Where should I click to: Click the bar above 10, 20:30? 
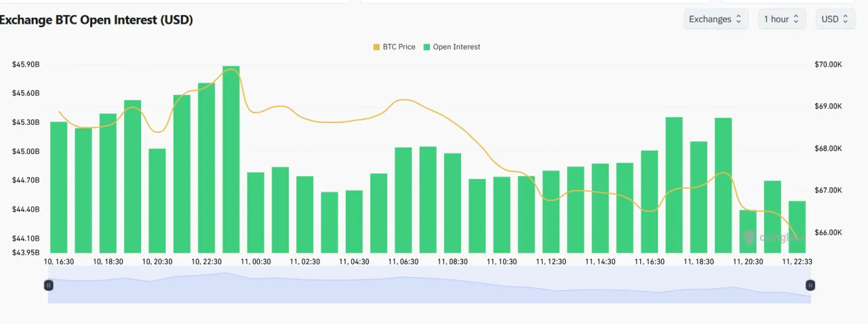(157, 201)
